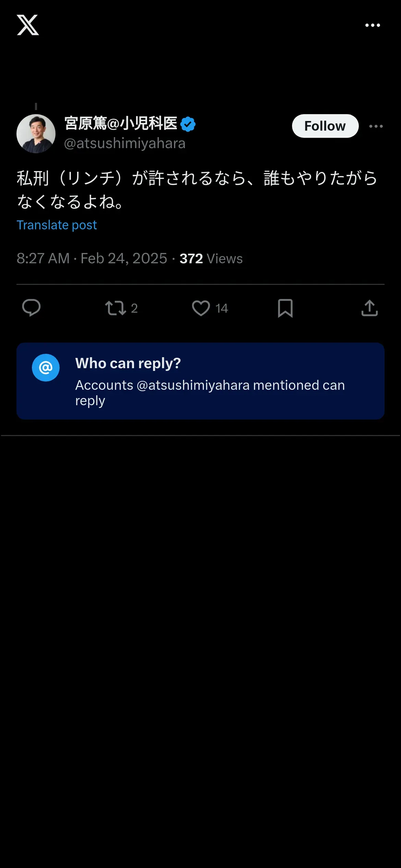The height and width of the screenshot is (868, 401).
Task: Open the @atsushimiyahara handle below the name
Action: [125, 143]
